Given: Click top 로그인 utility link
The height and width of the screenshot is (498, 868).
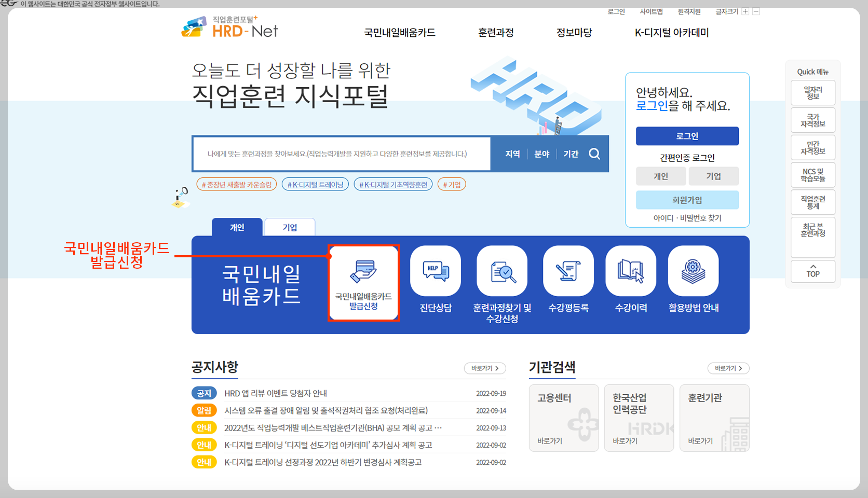Looking at the screenshot, I should 616,11.
